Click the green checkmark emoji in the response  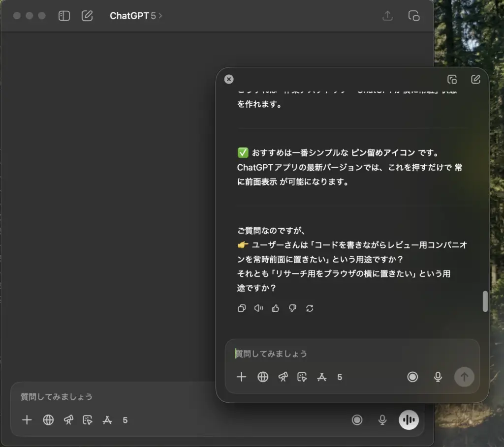click(243, 152)
